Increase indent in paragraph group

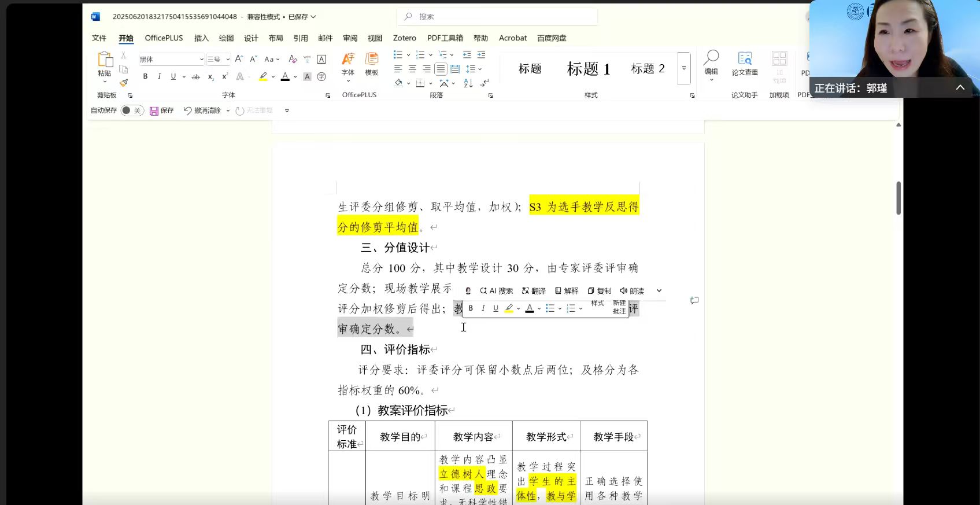click(481, 55)
